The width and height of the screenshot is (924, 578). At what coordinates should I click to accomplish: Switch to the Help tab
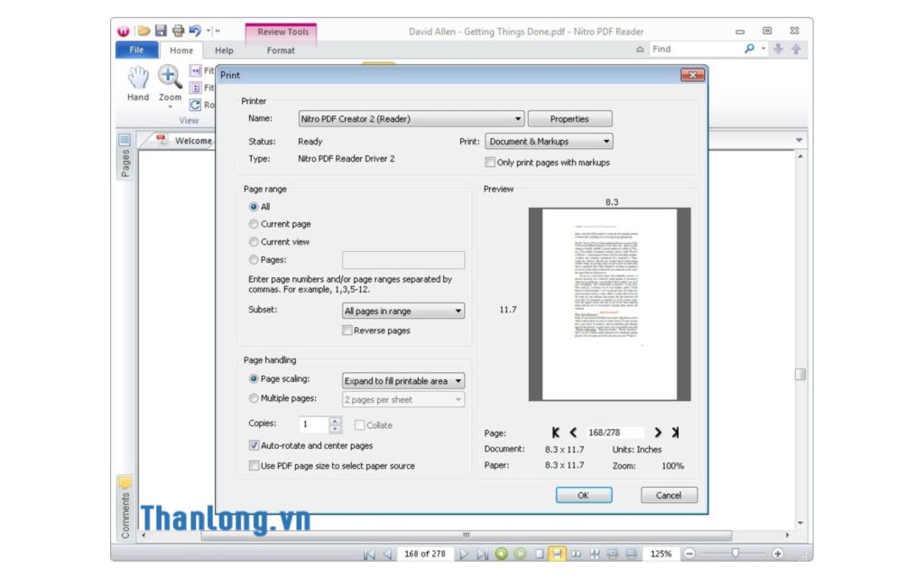point(224,51)
